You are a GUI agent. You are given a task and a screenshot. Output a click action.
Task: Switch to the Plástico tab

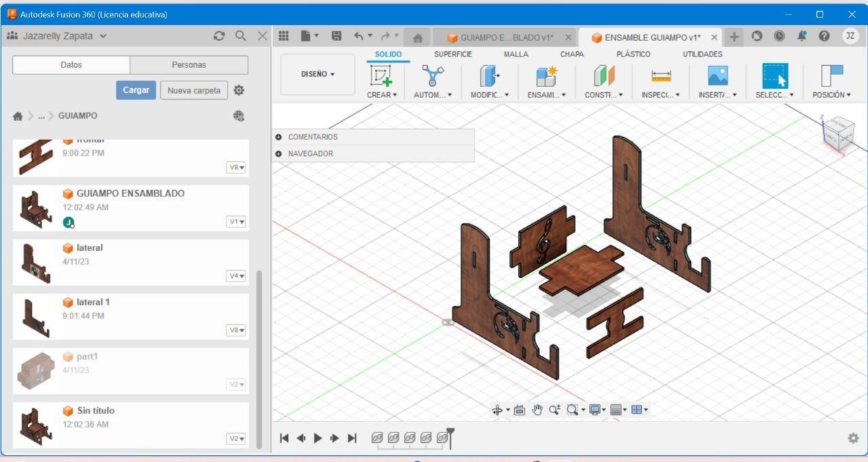point(633,54)
